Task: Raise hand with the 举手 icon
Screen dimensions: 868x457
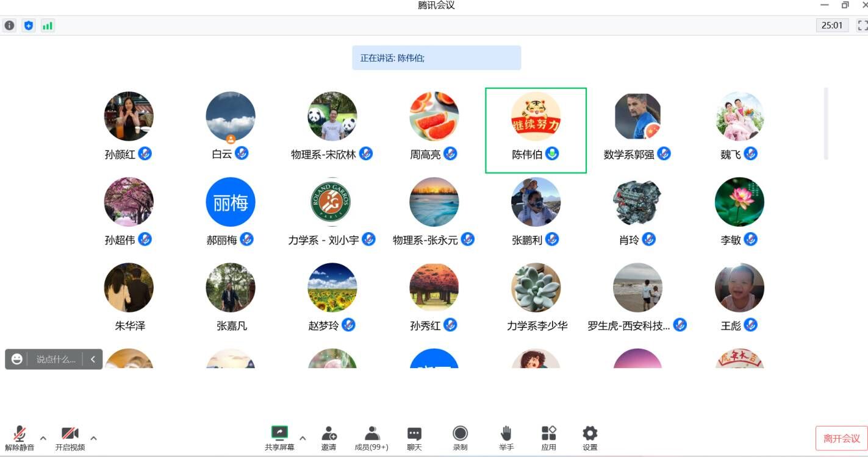Action: (506, 438)
